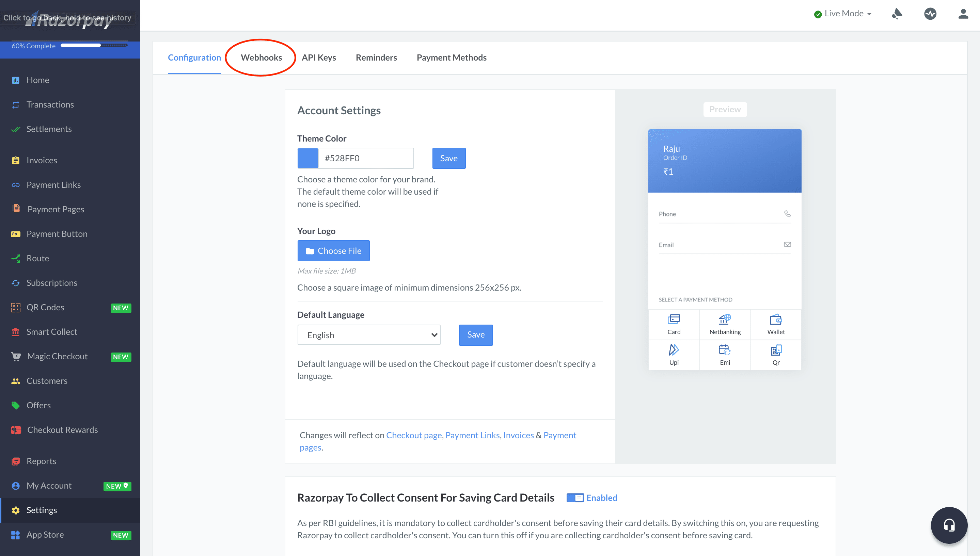Open Invoices in the sidebar

pos(70,160)
